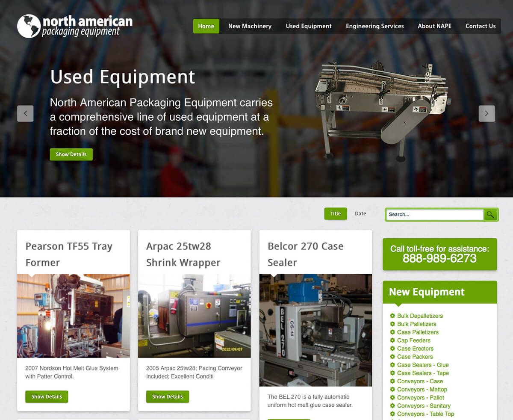Click gear icon beside Bulk Depalletizers

(392, 316)
